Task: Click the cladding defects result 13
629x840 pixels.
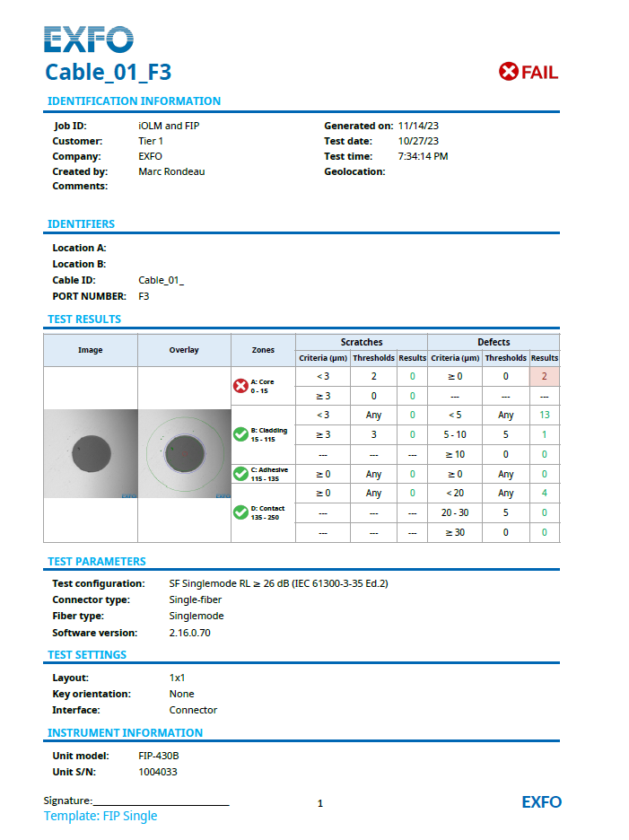Action: coord(545,415)
